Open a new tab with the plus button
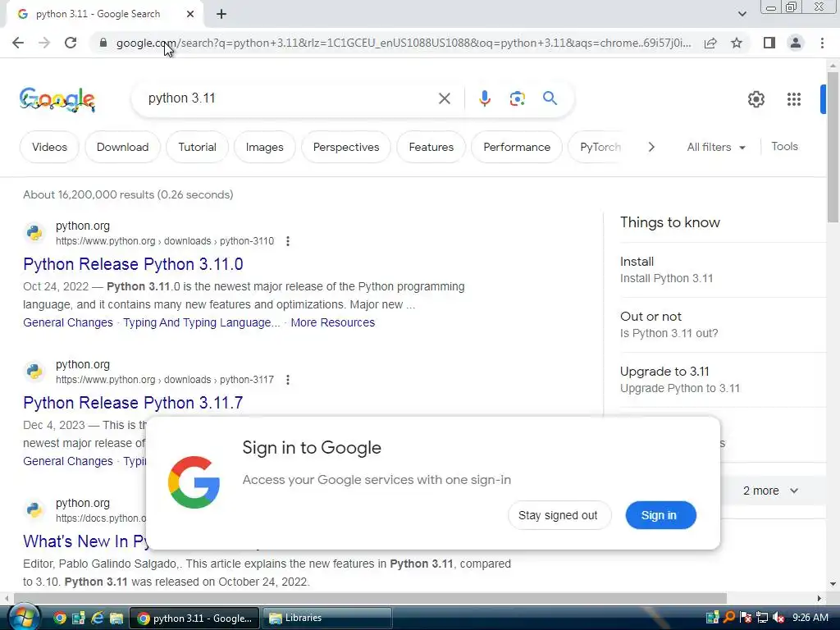This screenshot has height=630, width=840. (221, 14)
